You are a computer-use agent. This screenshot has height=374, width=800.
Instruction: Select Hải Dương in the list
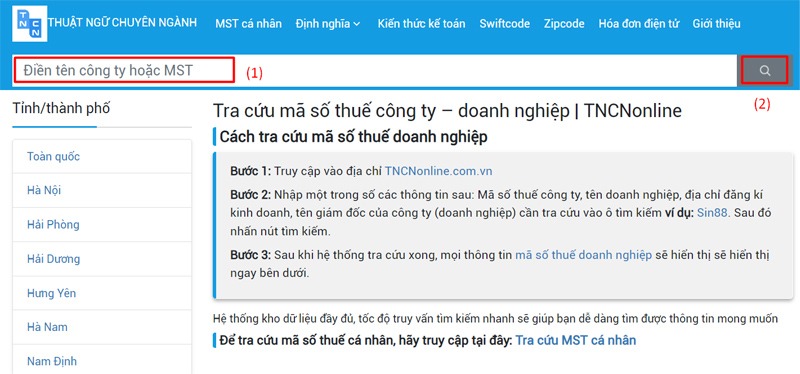(x=102, y=259)
